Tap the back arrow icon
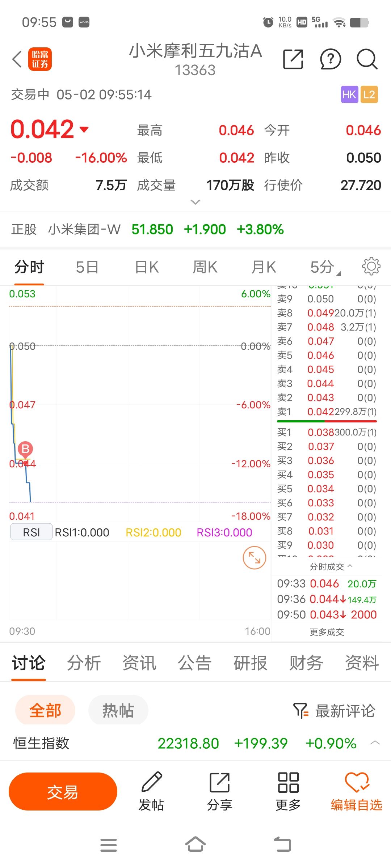391x868 pixels. 17,59
